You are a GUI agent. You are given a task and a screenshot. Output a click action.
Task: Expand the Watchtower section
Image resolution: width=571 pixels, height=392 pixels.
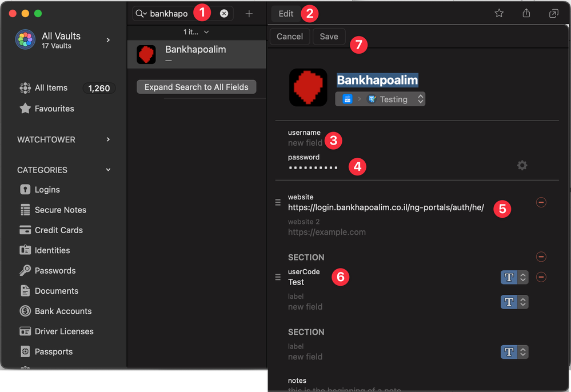pos(108,139)
